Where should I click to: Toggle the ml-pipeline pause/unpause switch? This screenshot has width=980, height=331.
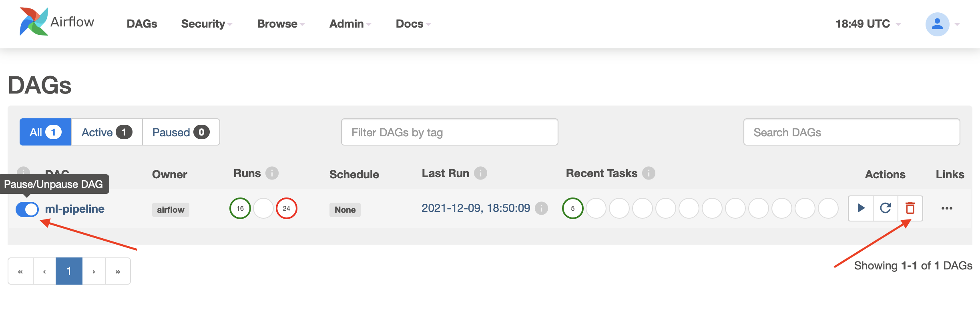click(x=27, y=209)
